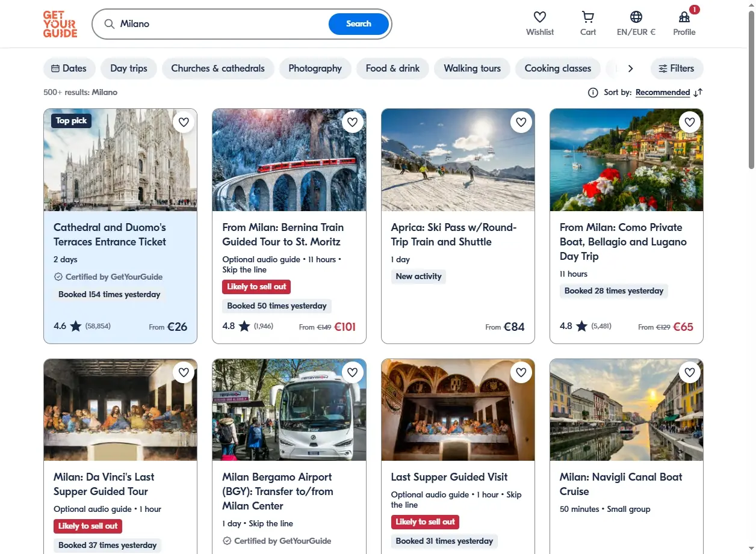Click the New activity badge
Screen dimensions: 756x554
click(418, 277)
